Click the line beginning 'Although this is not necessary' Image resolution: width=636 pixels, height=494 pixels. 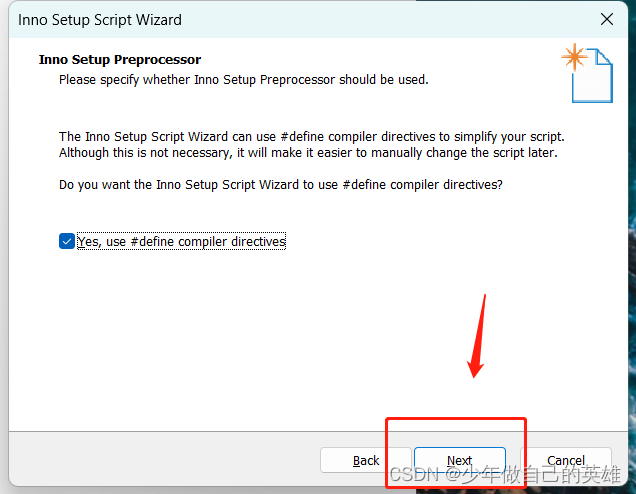pos(308,153)
